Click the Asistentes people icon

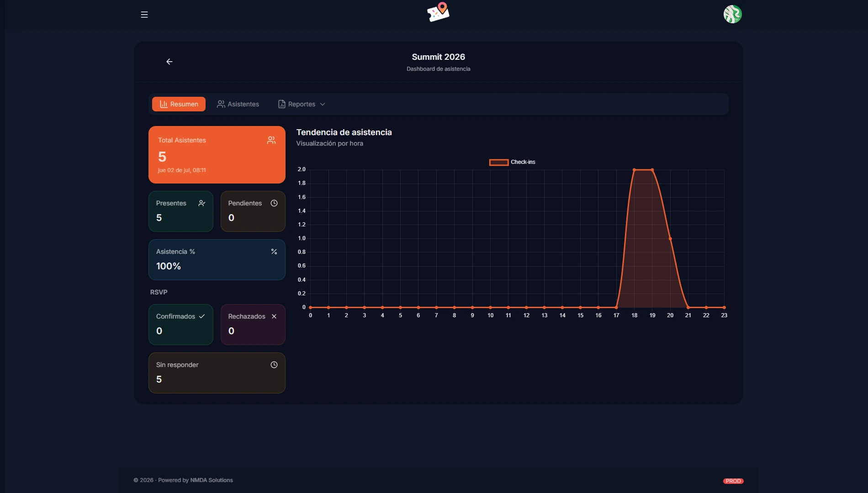(221, 104)
